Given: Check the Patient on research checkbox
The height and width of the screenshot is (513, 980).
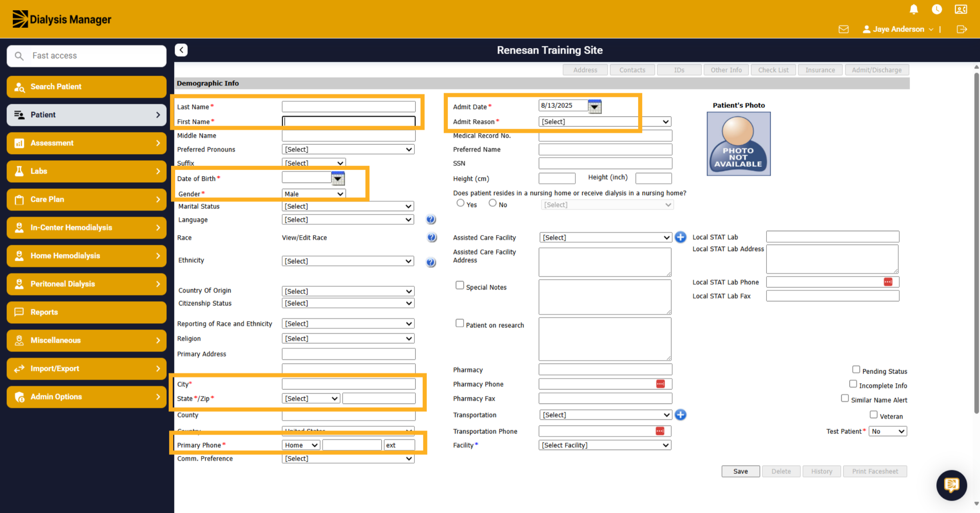Looking at the screenshot, I should tap(460, 323).
